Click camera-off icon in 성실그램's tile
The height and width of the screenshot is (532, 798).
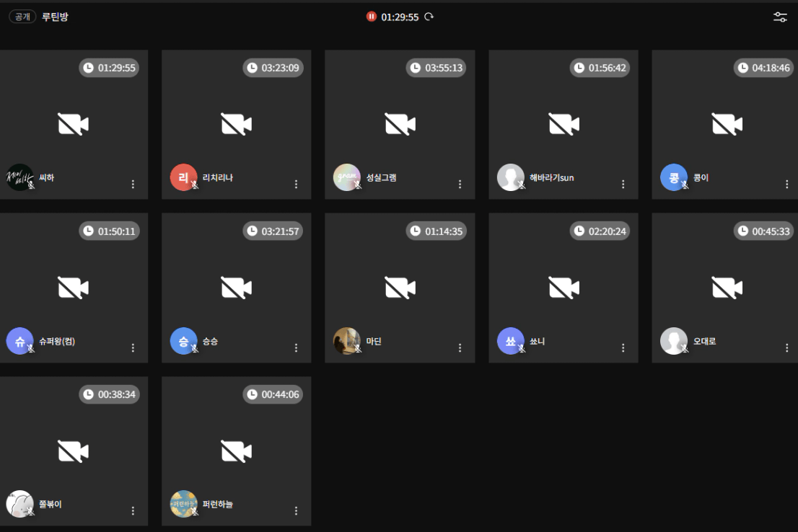point(400,124)
